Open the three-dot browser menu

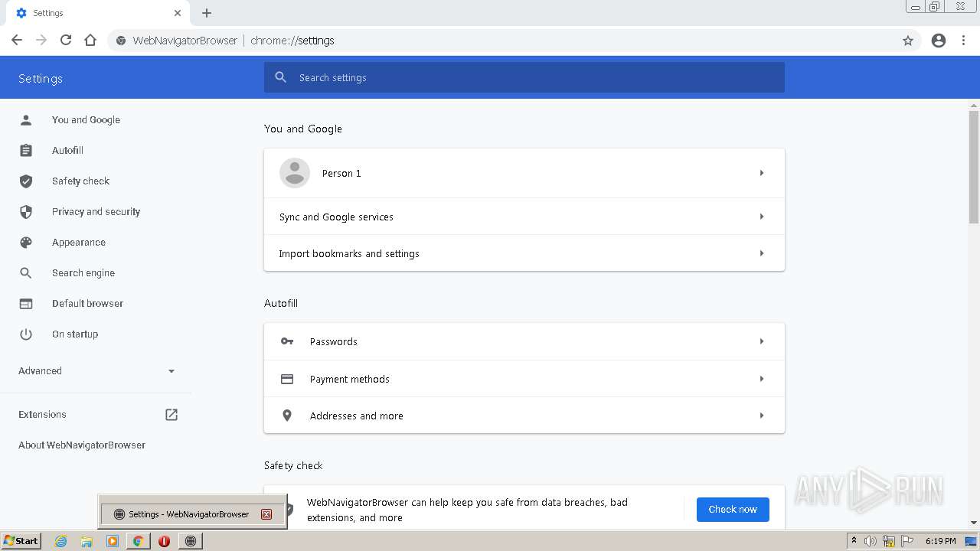point(963,41)
